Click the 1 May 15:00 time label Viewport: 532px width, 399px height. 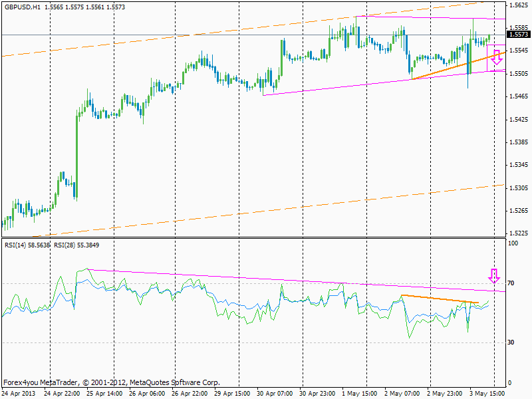(360, 394)
